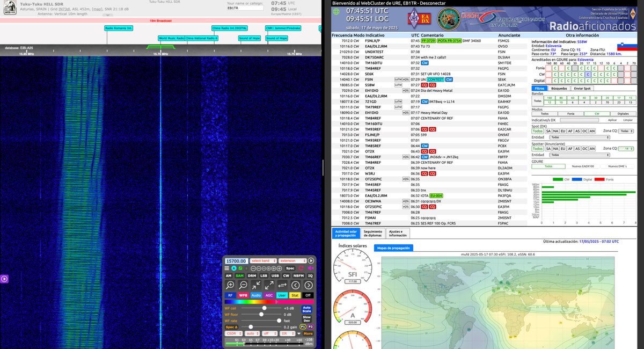Page waterfall right with the circled right arrow
The height and width of the screenshot is (349, 644).
pyautogui.click(x=309, y=285)
